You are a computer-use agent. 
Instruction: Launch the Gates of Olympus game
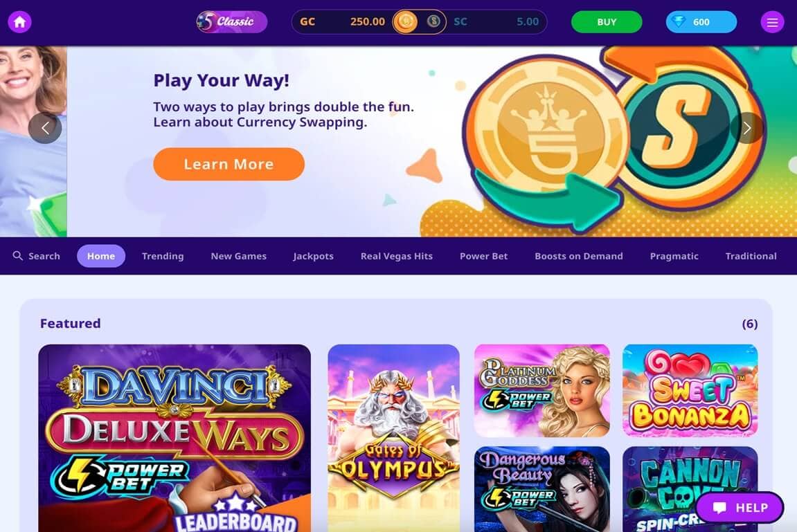click(x=393, y=438)
